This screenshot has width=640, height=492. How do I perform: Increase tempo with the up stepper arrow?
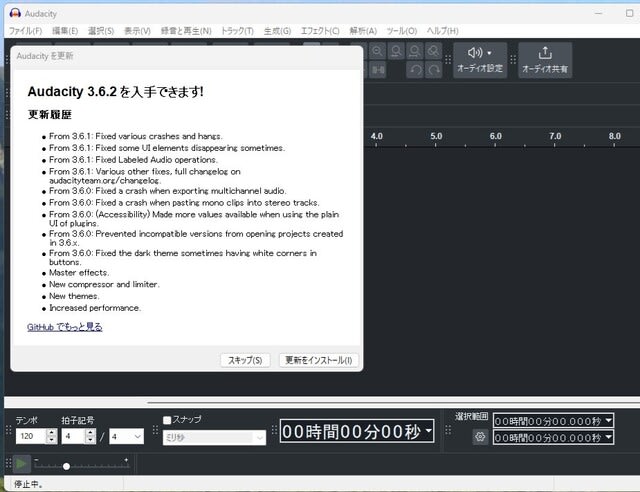pos(51,433)
